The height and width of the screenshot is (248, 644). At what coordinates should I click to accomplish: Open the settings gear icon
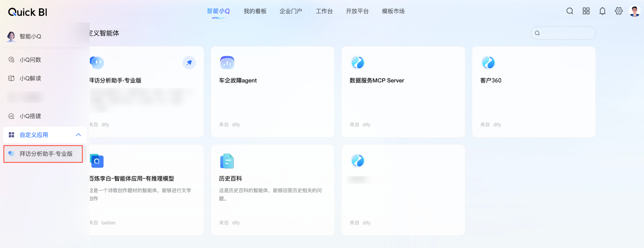pyautogui.click(x=618, y=11)
